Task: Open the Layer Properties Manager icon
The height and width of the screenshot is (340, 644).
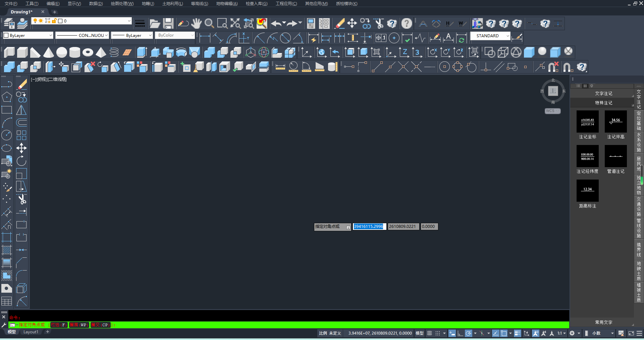Action: click(x=9, y=23)
